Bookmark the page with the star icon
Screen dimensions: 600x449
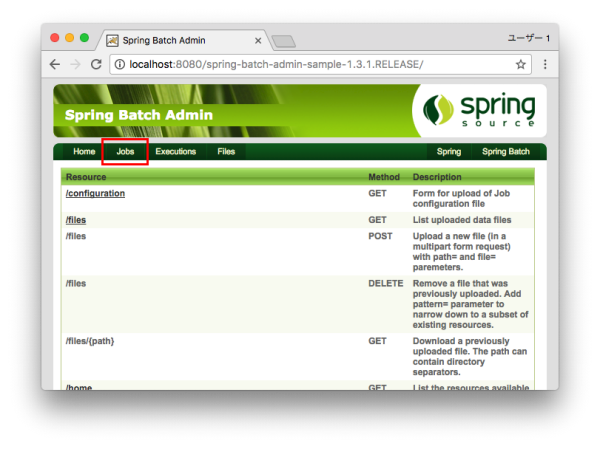tap(520, 64)
